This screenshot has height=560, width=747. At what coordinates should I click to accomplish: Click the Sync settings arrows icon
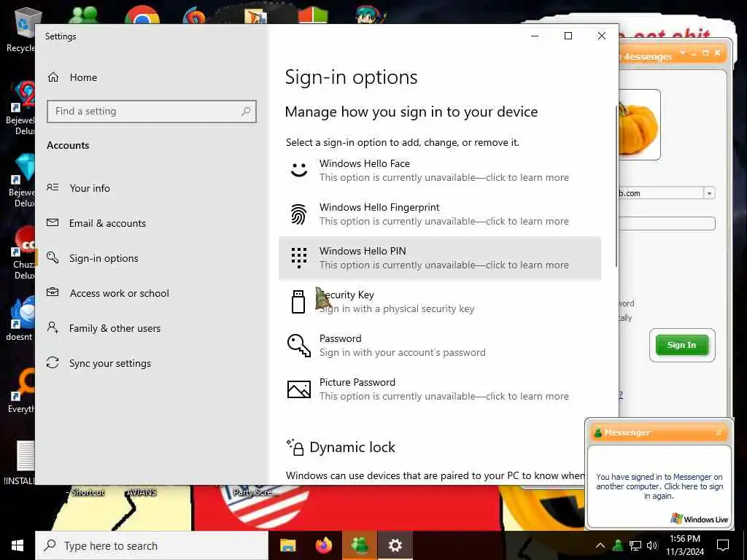53,362
